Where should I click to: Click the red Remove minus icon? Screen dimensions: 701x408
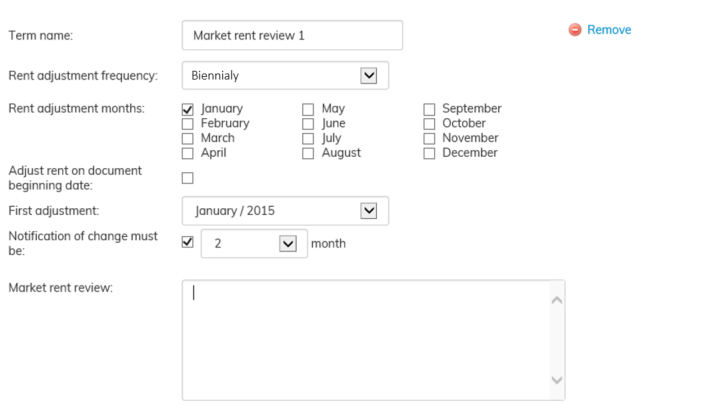[575, 30]
